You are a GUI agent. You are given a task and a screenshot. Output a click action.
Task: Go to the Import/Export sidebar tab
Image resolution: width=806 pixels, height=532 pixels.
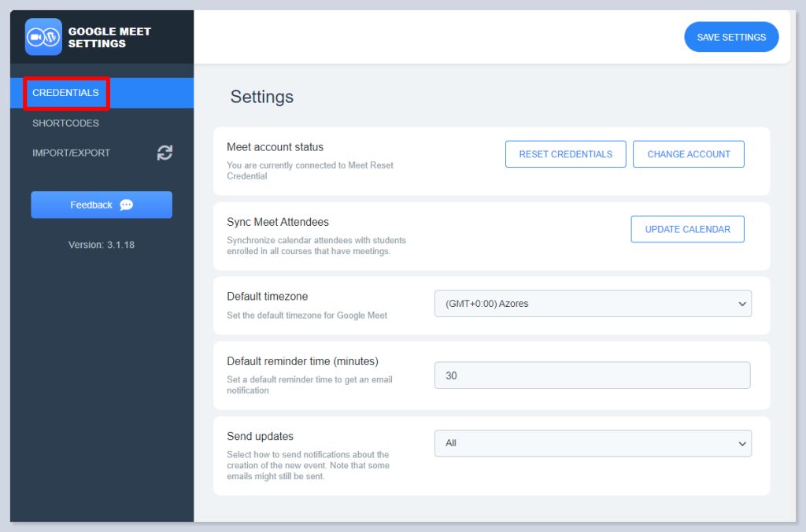point(71,153)
